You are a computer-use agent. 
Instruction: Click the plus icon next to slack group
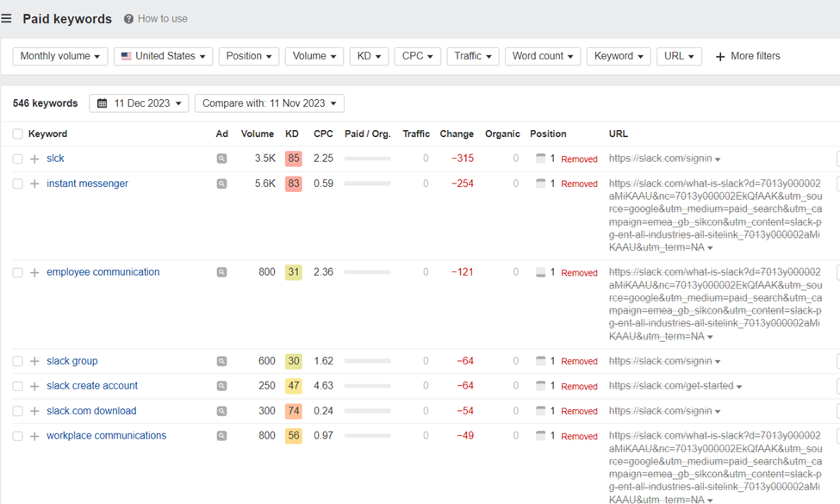click(34, 362)
